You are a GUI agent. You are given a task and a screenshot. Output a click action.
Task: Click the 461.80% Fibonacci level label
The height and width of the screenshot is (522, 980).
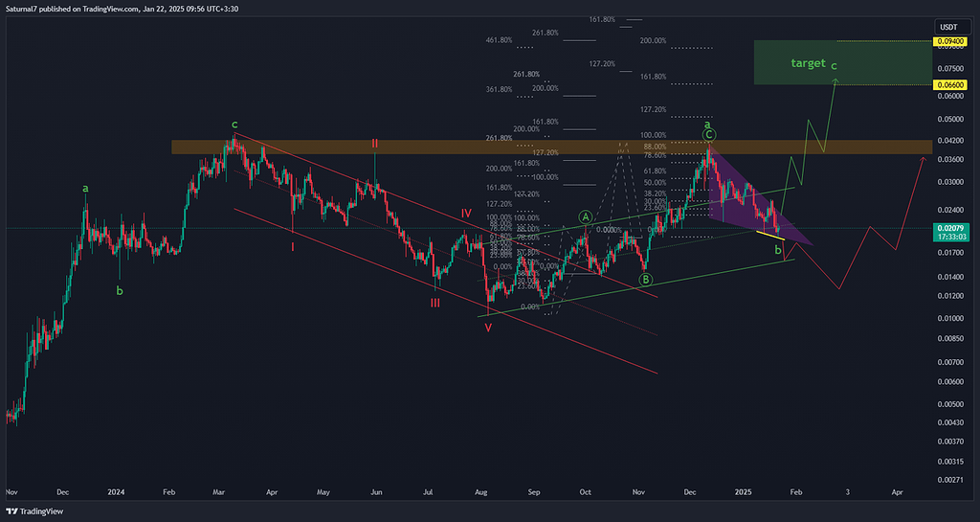coord(499,41)
